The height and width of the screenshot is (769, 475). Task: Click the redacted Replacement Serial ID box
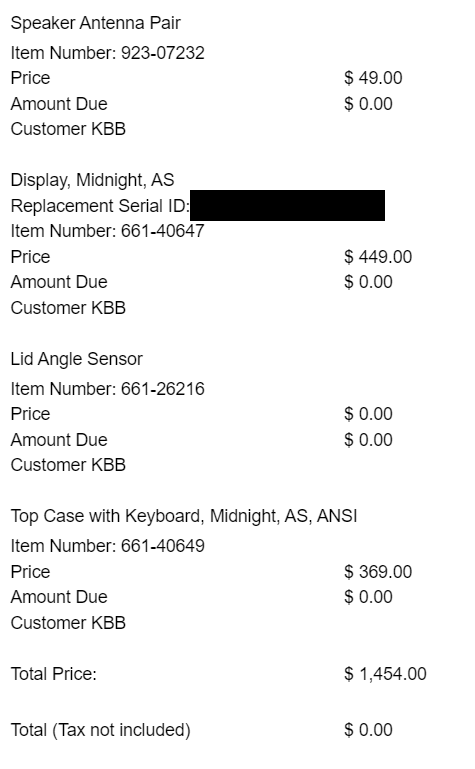tap(287, 205)
